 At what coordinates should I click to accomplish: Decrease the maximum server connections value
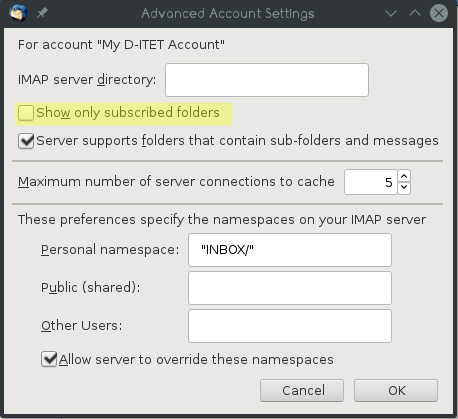tap(404, 188)
